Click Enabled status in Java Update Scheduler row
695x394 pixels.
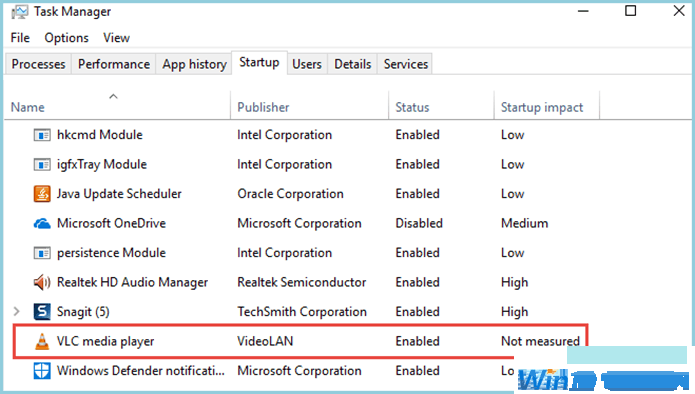point(418,194)
